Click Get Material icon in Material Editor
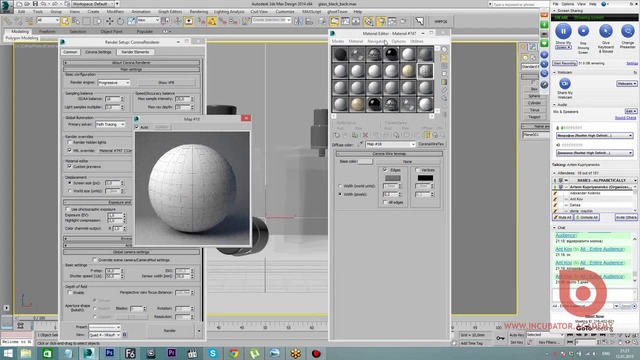The height and width of the screenshot is (360, 640). point(337,135)
